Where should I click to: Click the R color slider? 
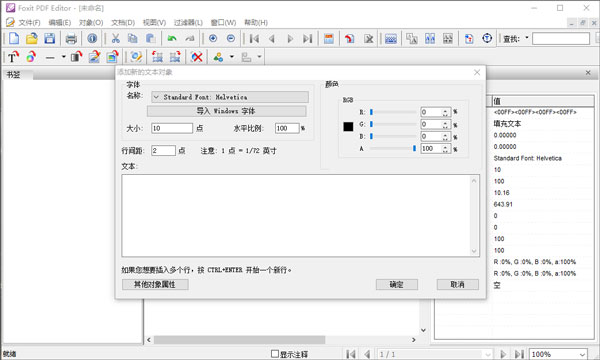393,112
